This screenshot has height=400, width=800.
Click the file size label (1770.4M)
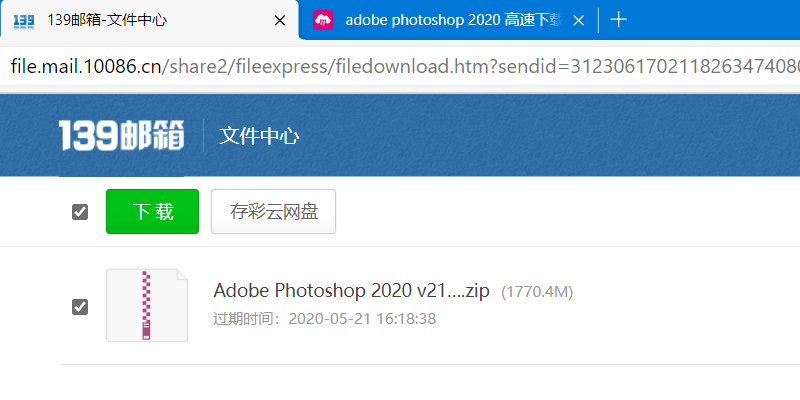(537, 292)
